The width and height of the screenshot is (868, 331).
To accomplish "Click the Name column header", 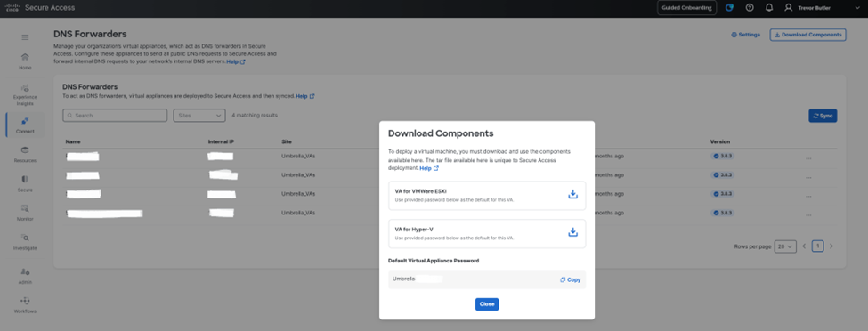I will pos(73,141).
